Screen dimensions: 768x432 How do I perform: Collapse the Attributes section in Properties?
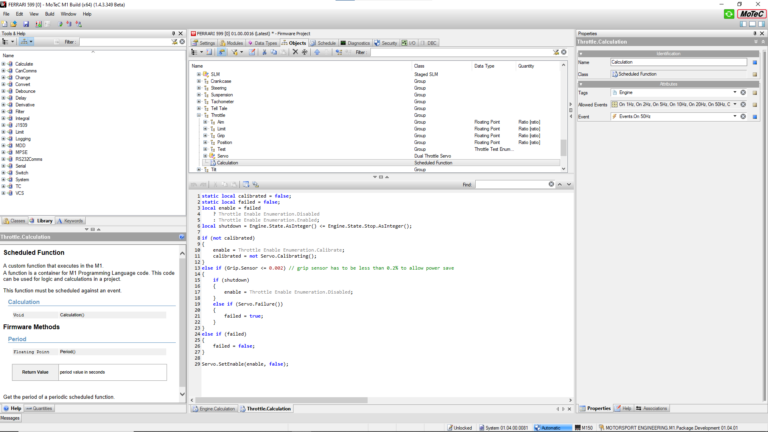tap(581, 84)
